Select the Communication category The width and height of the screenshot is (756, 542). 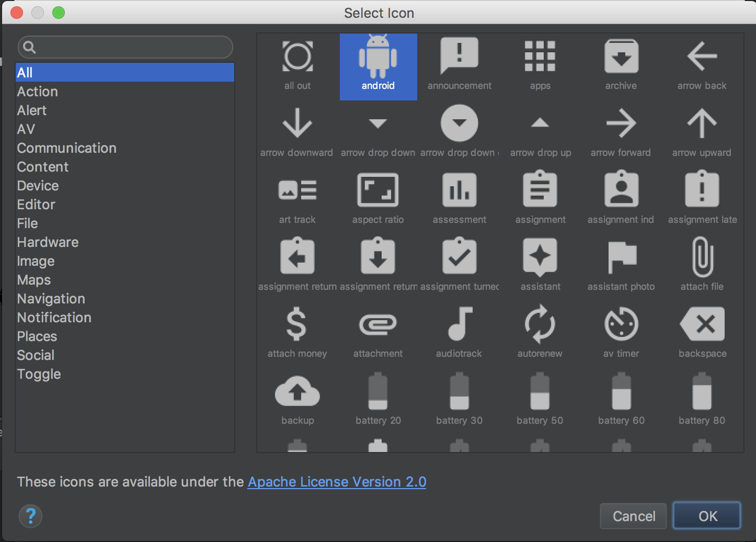coord(66,148)
